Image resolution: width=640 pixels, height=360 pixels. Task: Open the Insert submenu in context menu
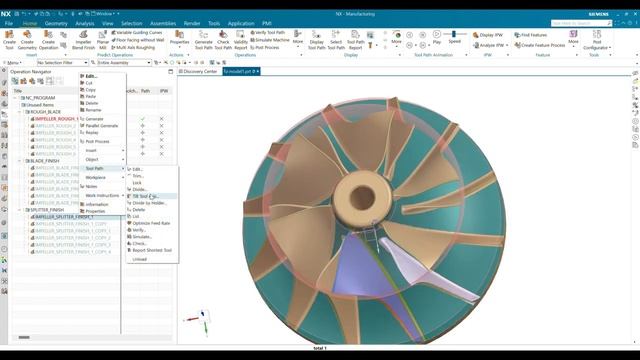(x=102, y=151)
